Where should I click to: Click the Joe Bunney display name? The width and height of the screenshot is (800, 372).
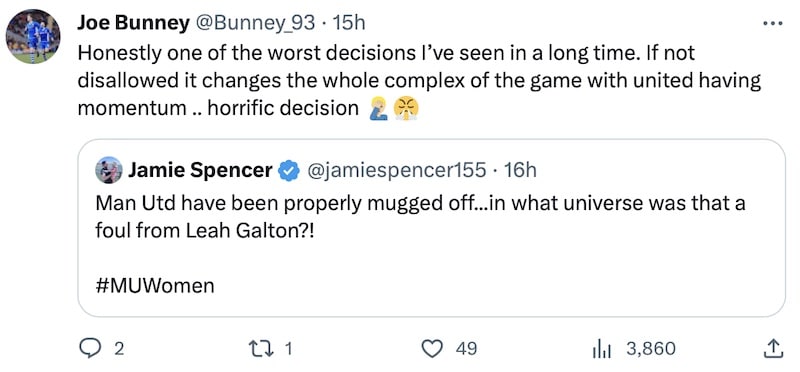click(133, 23)
